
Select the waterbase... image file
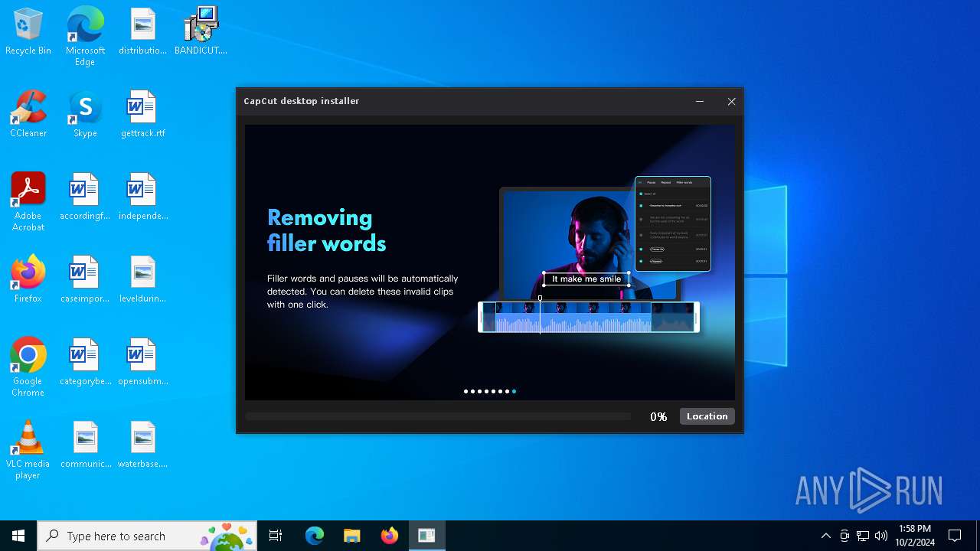(142, 445)
